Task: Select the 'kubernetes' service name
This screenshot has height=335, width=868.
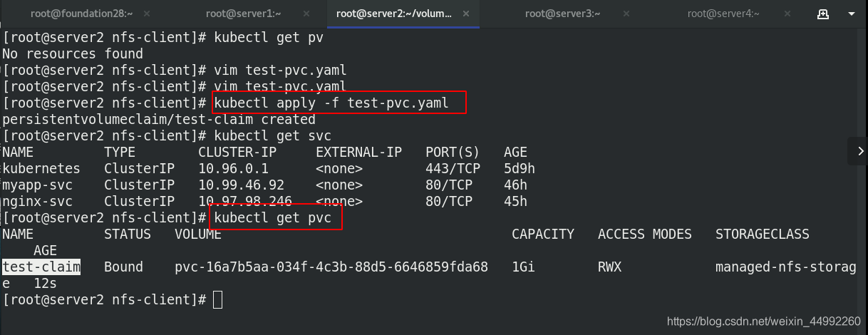Action: (x=41, y=169)
